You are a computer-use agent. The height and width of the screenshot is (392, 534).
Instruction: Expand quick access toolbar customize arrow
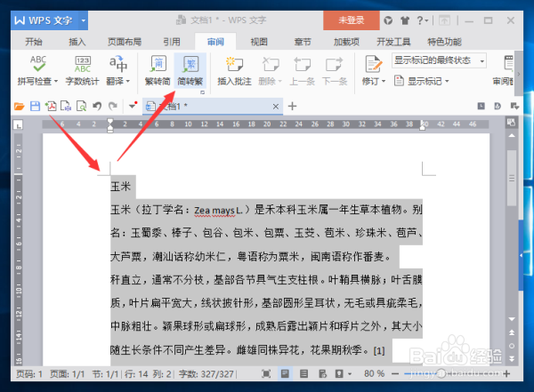tap(132, 106)
